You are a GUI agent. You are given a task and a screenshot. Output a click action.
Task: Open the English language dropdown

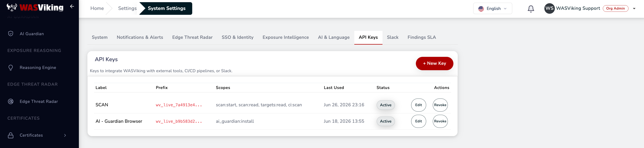point(493,8)
